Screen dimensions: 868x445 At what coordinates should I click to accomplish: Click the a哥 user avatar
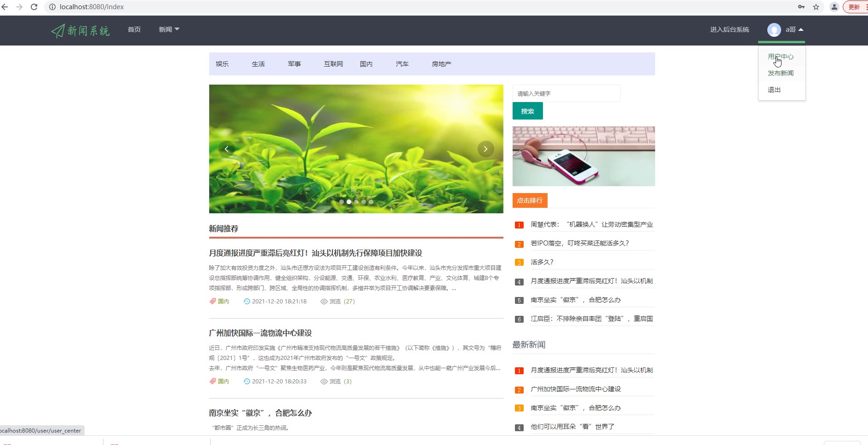[x=774, y=30]
